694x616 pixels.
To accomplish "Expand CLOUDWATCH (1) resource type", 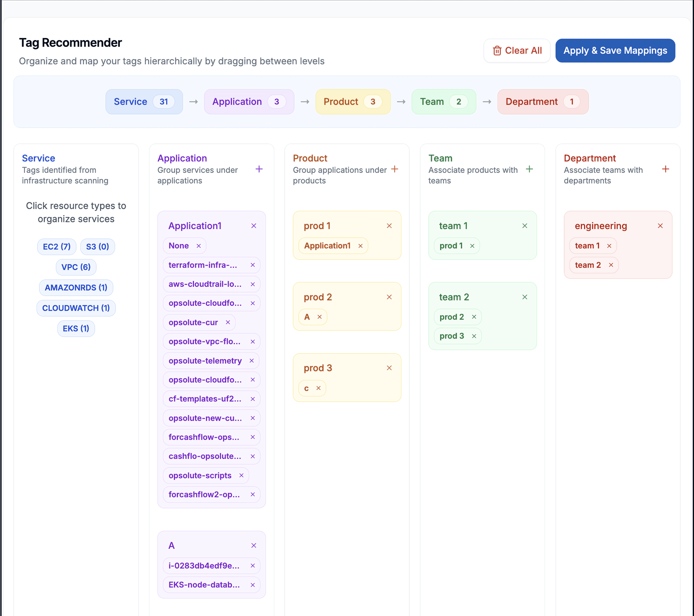I will 76,308.
